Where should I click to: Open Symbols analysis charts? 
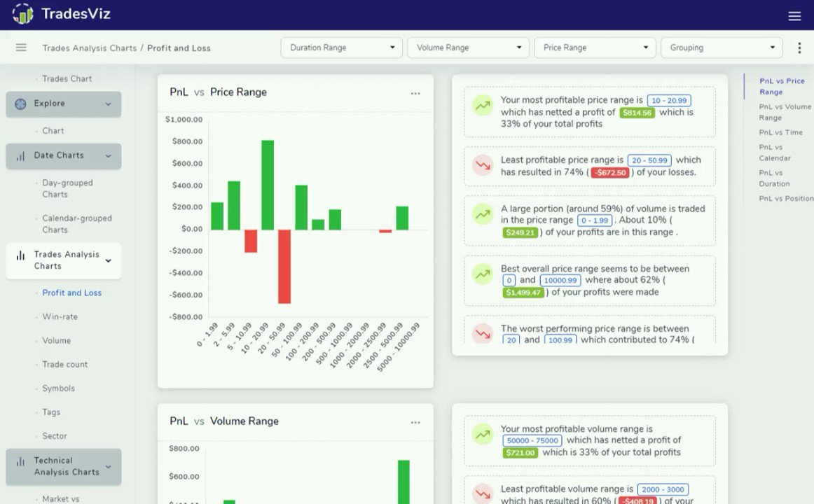pos(58,388)
